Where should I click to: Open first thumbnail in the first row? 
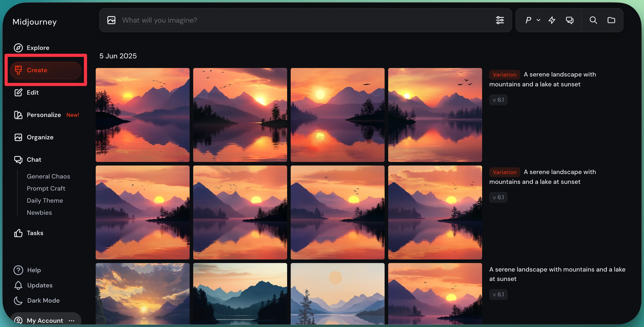click(x=142, y=115)
